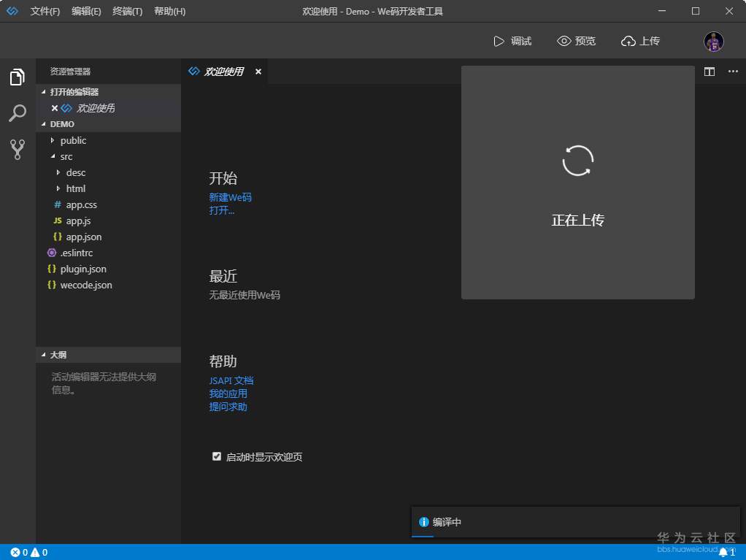
Task: Click the warnings triangle in status bar
Action: coord(35,553)
